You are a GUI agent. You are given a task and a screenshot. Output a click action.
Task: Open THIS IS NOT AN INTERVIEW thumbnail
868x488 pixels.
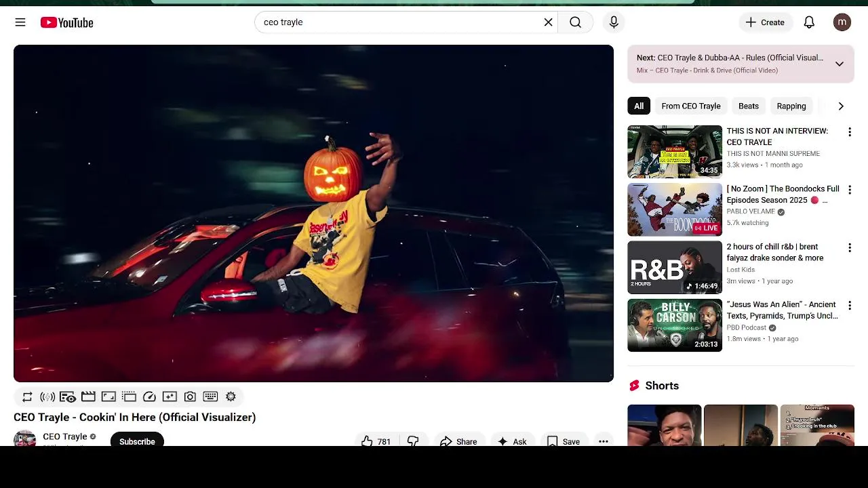tap(675, 151)
